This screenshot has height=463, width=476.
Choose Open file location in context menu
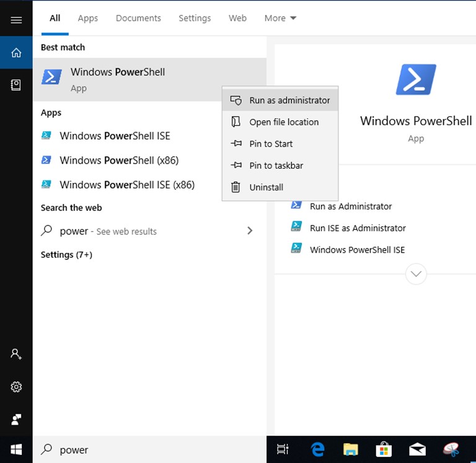tap(280, 121)
